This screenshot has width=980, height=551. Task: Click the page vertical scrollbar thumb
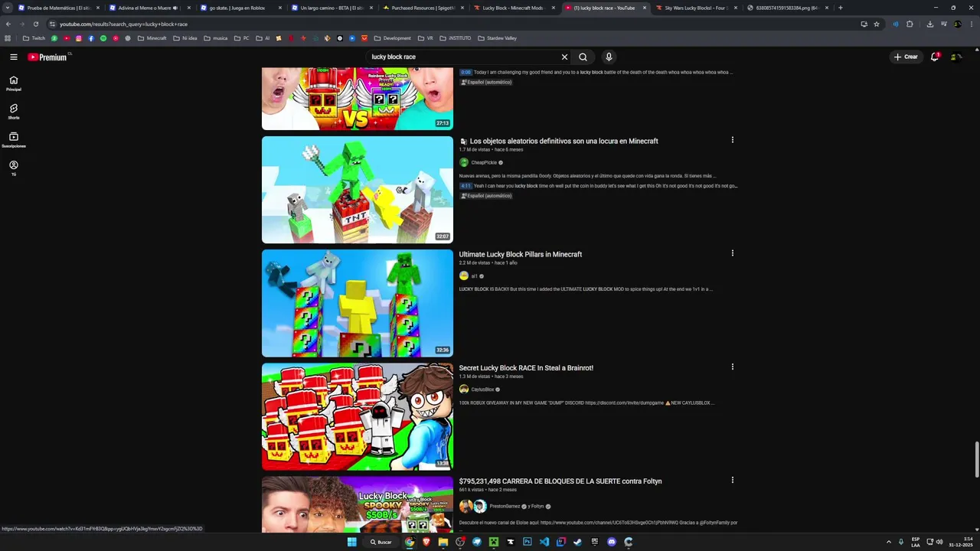point(976,459)
